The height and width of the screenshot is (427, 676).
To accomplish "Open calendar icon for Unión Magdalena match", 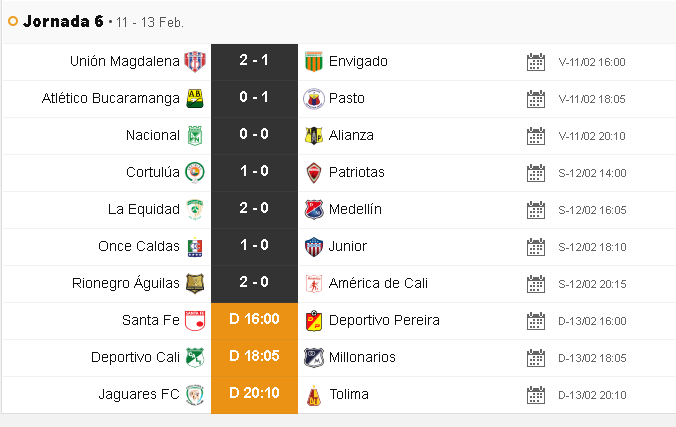I will coord(535,62).
